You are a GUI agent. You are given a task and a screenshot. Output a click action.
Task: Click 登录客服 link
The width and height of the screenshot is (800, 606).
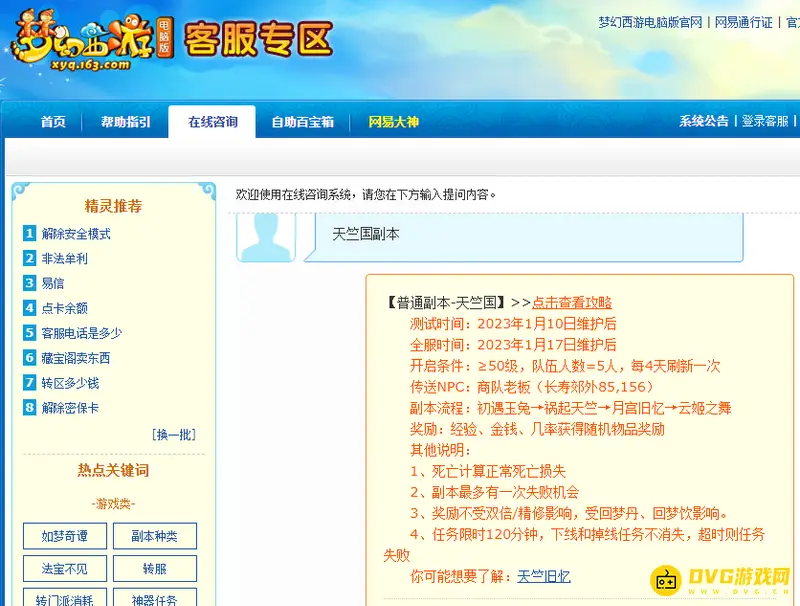click(x=765, y=121)
